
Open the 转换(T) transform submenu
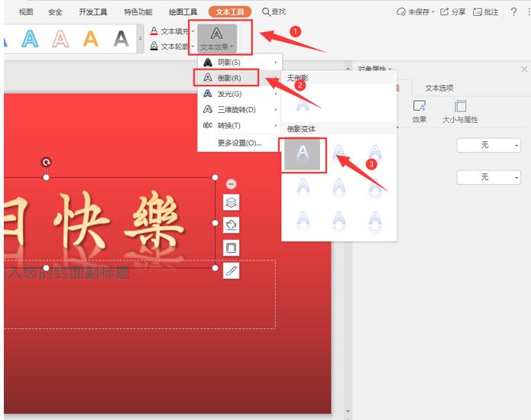(x=239, y=125)
